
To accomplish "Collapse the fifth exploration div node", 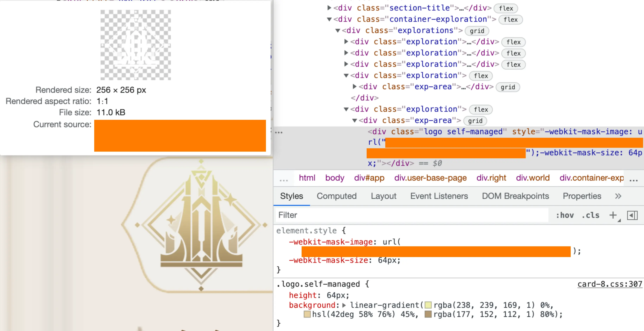I will point(346,109).
